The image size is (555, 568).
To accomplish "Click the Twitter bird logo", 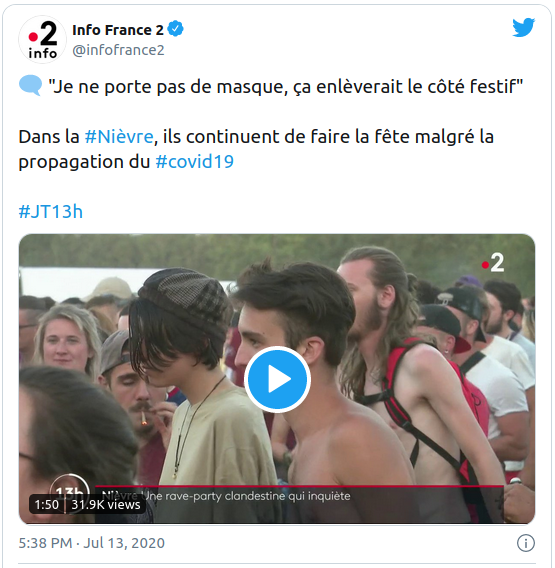I will click(523, 28).
